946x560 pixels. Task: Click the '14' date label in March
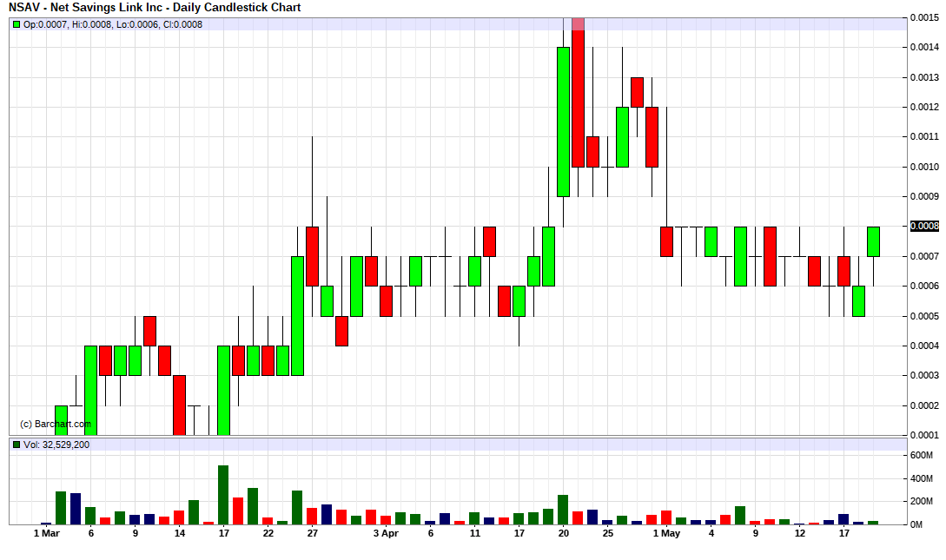[180, 533]
